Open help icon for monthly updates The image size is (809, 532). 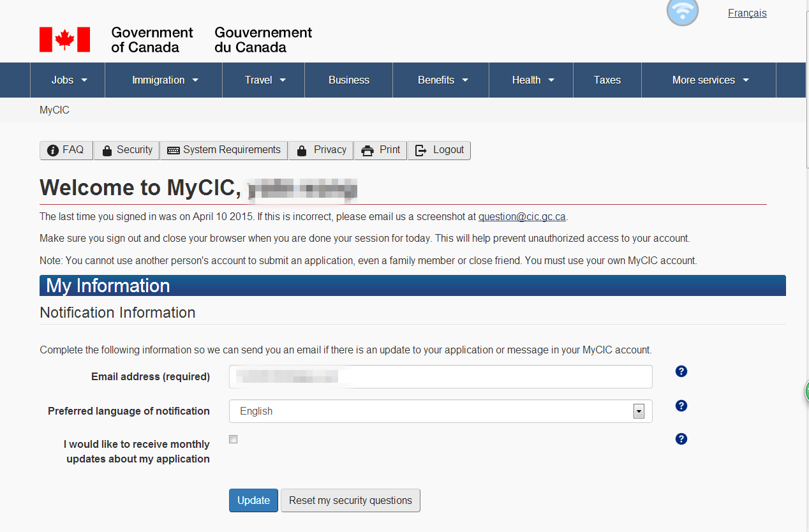681,439
